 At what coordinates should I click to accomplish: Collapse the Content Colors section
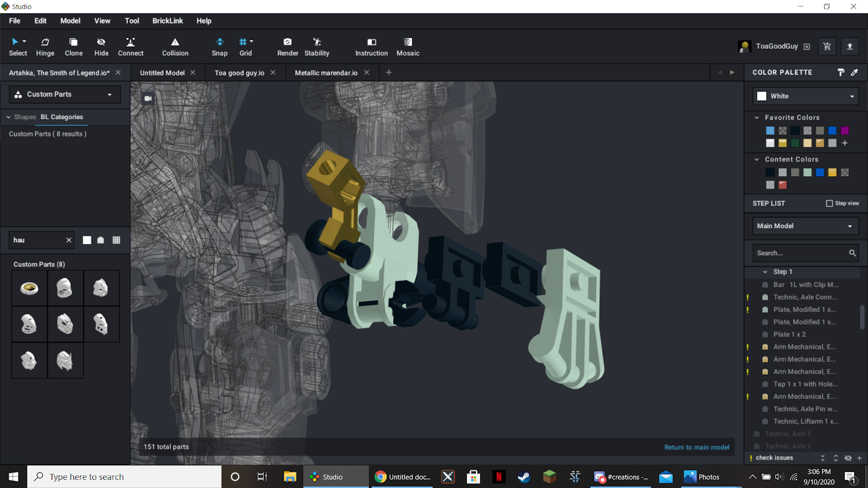point(757,159)
